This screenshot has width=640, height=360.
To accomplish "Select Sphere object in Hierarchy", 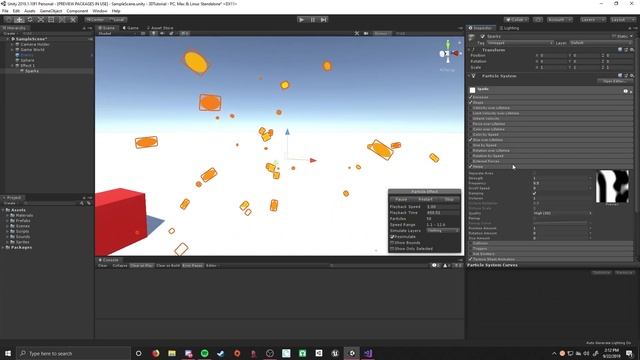I will coord(27,60).
